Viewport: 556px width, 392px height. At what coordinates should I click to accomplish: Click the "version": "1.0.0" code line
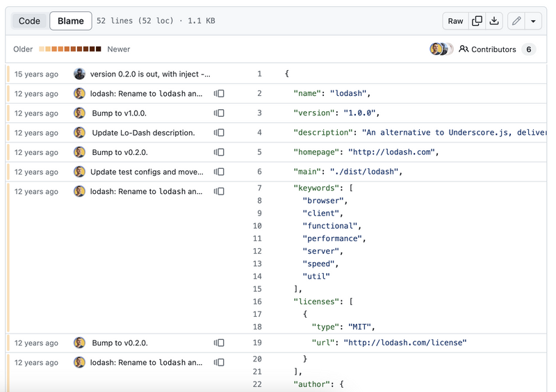336,113
